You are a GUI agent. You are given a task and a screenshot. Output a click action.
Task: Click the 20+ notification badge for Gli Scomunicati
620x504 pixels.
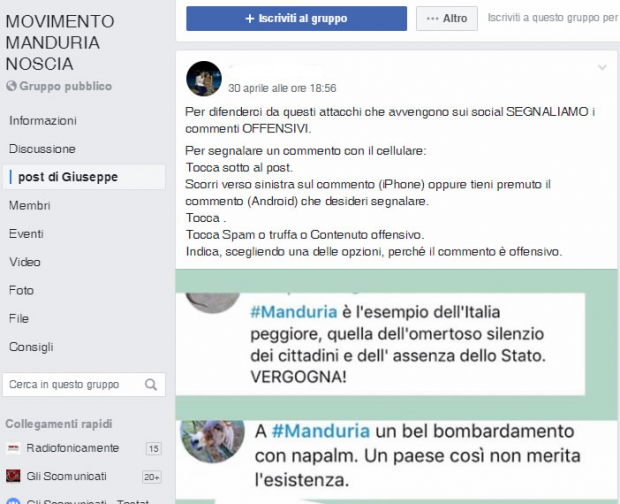click(152, 477)
